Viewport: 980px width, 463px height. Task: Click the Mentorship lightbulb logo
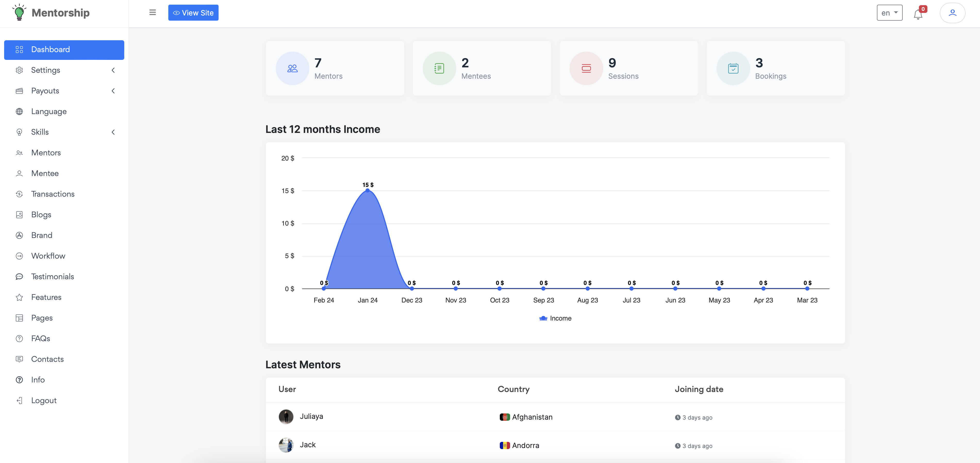tap(19, 12)
